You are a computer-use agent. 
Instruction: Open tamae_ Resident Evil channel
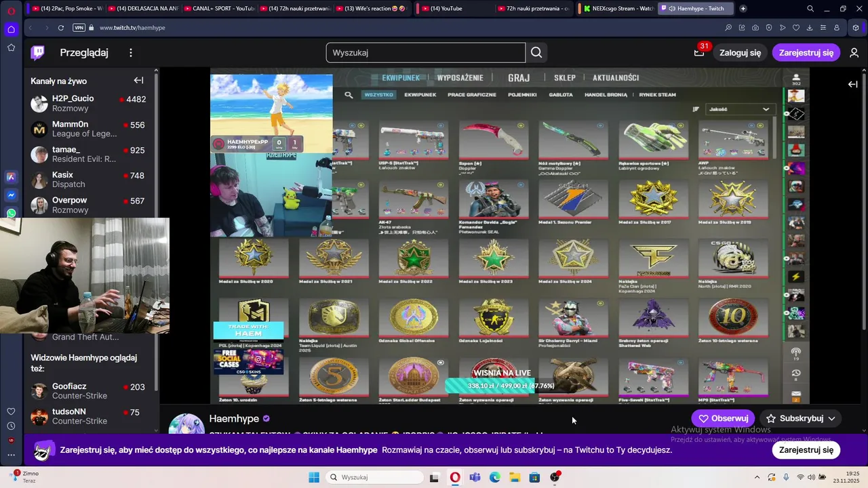pos(89,155)
